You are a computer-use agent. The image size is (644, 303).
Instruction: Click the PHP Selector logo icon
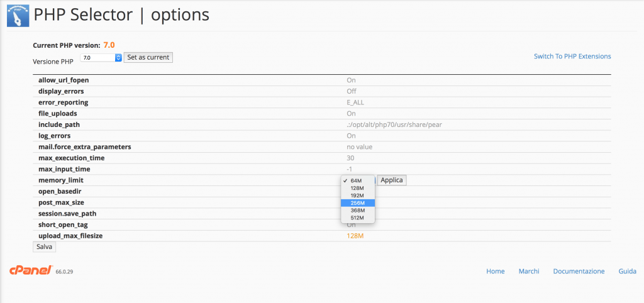tap(18, 15)
